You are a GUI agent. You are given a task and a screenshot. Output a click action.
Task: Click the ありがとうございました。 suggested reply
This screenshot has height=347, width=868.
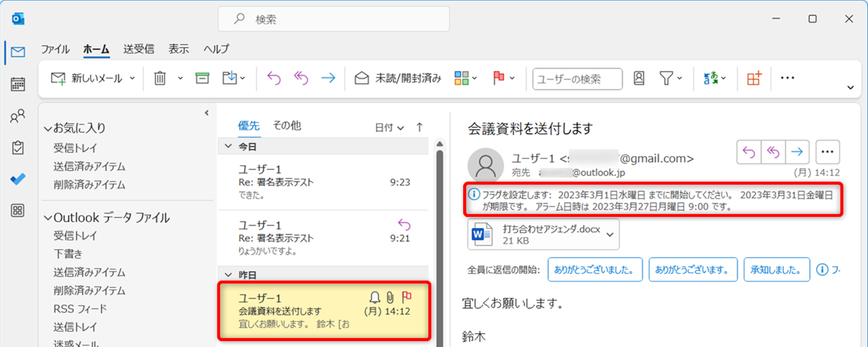[x=595, y=270]
